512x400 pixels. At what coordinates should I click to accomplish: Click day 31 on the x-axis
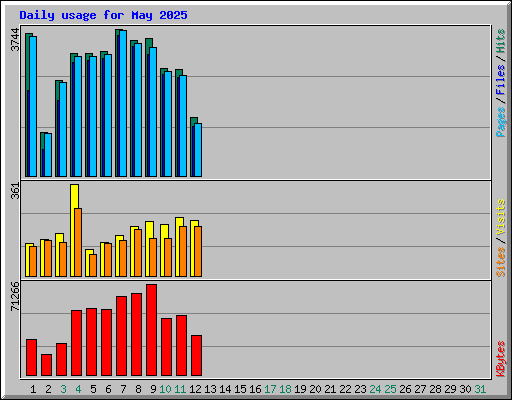tap(480, 389)
